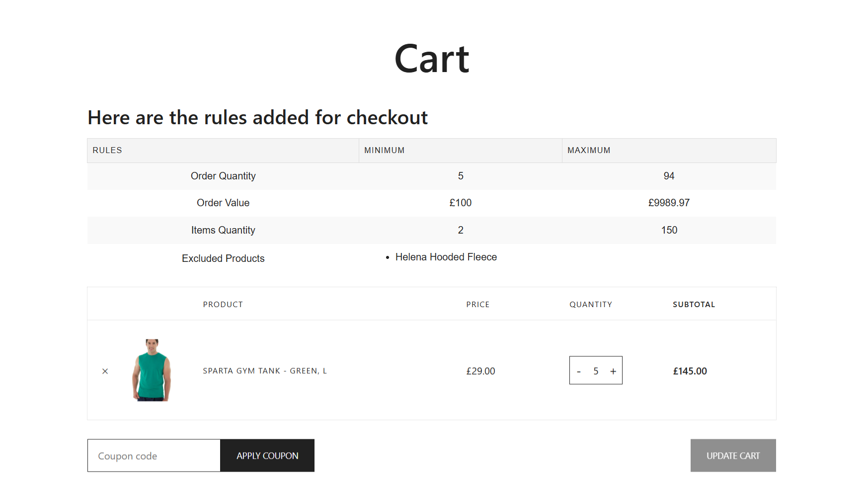Screen dimensions: 868x490
Task: Click the PRICE column header
Action: (477, 304)
